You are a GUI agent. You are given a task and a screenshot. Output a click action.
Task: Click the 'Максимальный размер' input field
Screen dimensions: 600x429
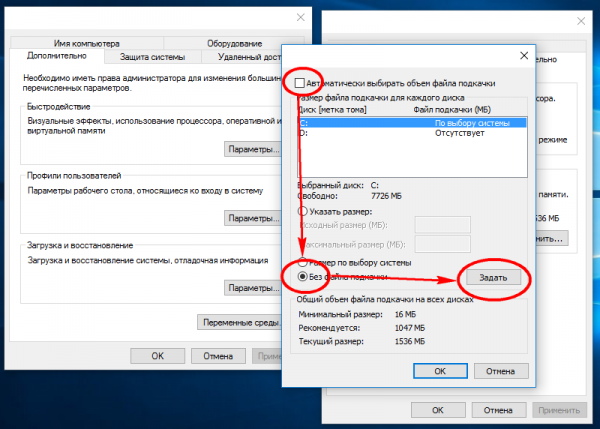442,244
